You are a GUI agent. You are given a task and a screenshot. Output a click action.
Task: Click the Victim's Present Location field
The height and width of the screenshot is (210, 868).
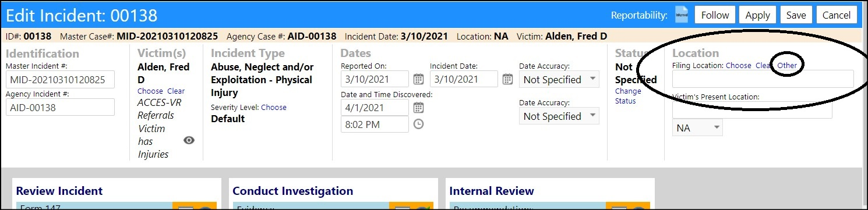click(x=752, y=111)
